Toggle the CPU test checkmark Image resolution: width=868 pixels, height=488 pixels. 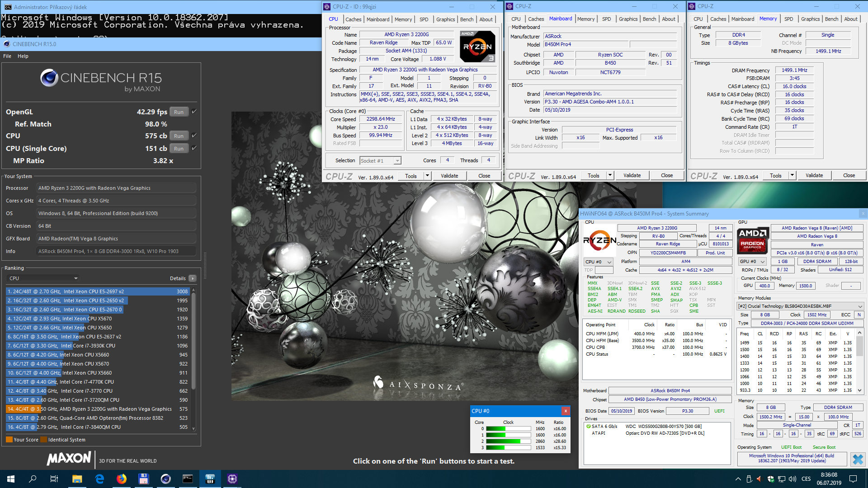click(194, 135)
